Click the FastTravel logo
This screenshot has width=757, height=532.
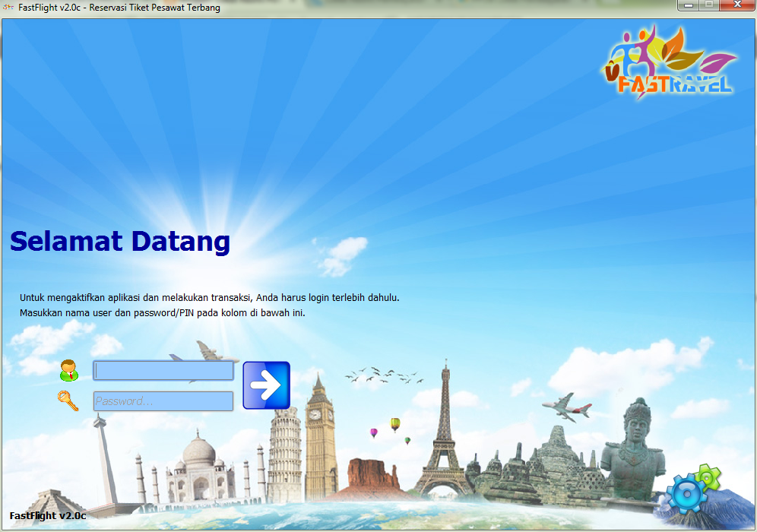click(x=669, y=61)
